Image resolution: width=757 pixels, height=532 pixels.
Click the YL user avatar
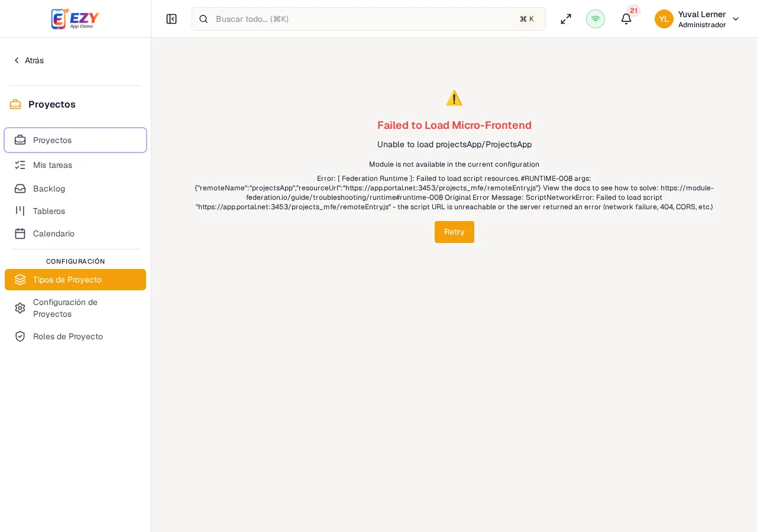pos(664,19)
